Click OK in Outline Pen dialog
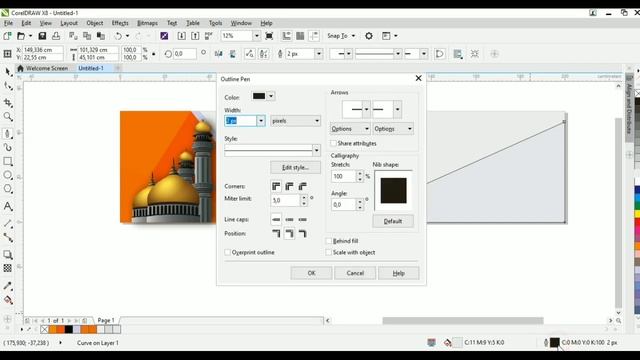 click(x=311, y=273)
